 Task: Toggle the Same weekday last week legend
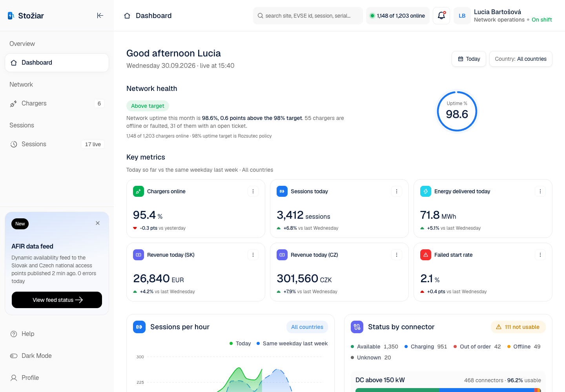pyautogui.click(x=292, y=343)
